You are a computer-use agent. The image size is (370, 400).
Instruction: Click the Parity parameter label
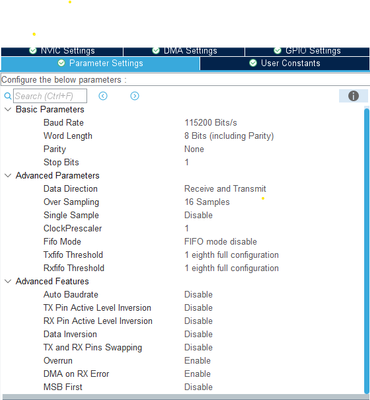55,149
